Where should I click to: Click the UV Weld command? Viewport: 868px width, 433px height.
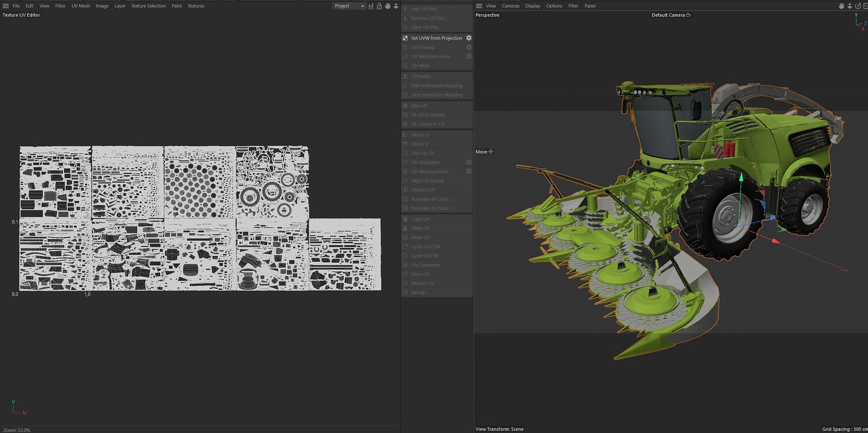coord(437,66)
